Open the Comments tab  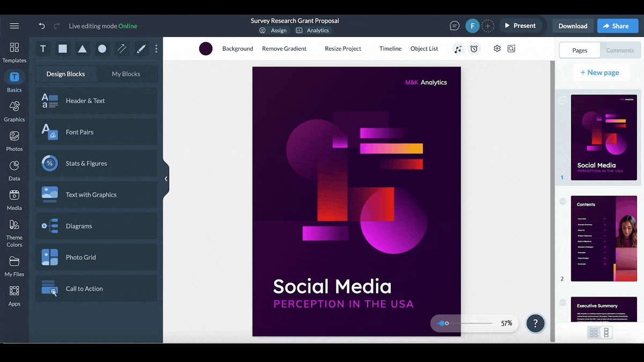pos(620,50)
